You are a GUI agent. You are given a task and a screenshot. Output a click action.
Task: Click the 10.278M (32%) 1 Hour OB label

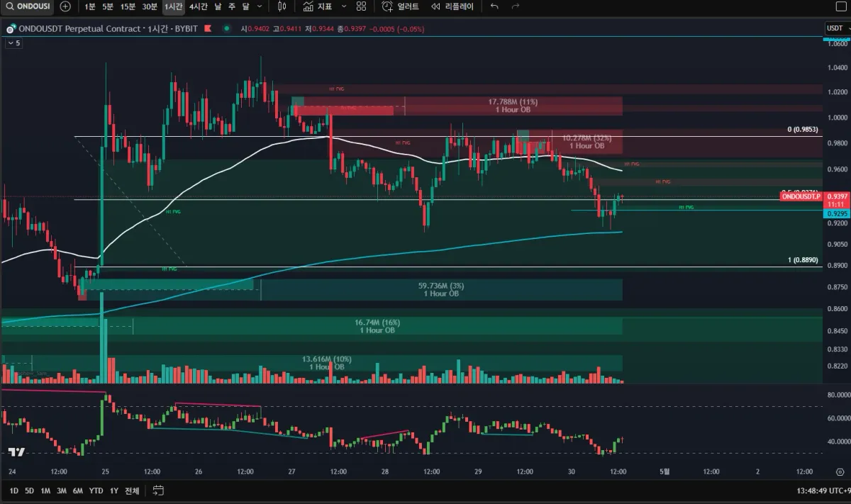click(586, 141)
